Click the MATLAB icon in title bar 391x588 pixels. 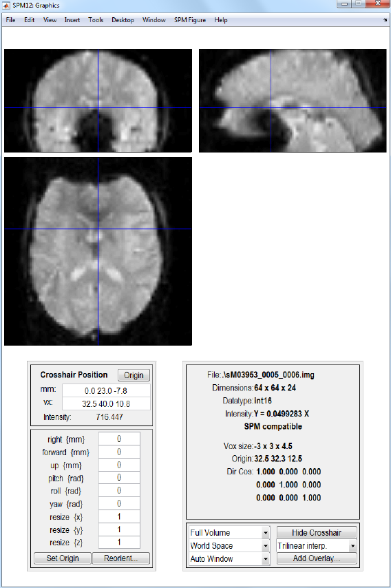point(6,6)
